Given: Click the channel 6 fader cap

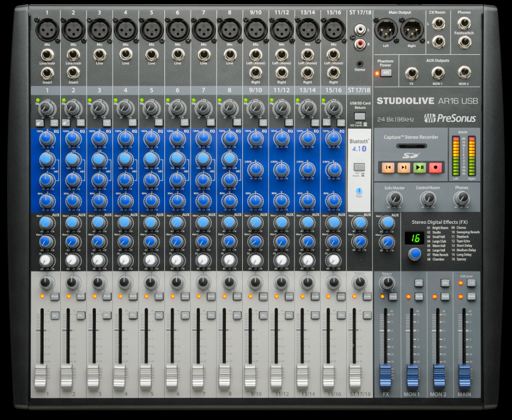Looking at the screenshot, I should (x=172, y=376).
